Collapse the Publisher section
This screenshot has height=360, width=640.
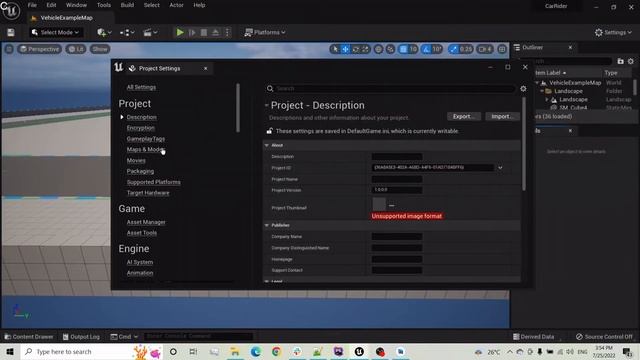point(267,225)
